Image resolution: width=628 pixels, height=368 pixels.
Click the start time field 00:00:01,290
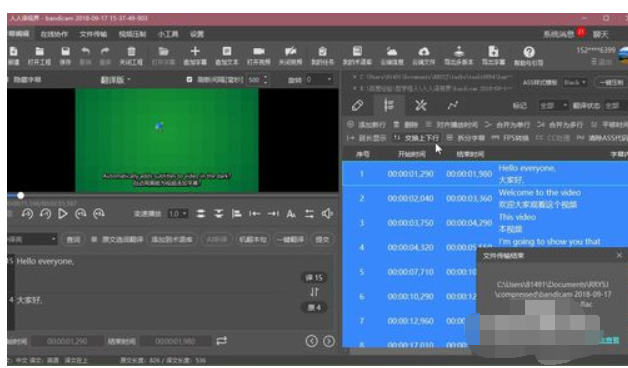point(67,341)
